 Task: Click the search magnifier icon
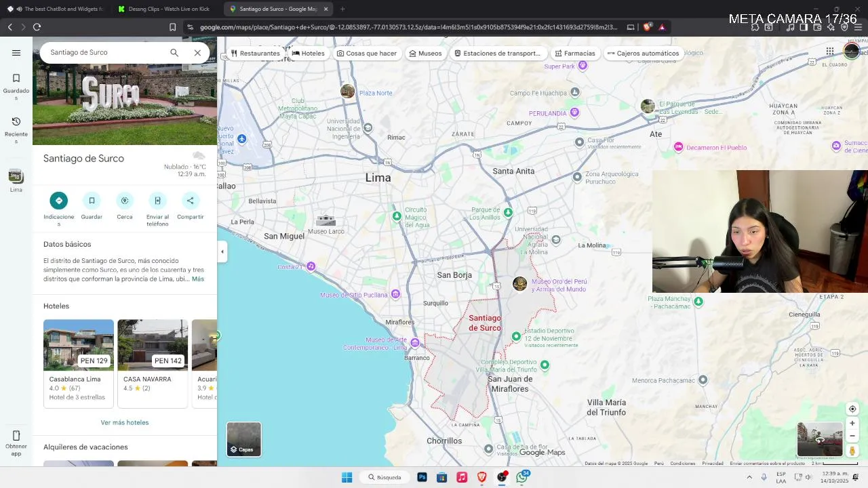pos(174,53)
